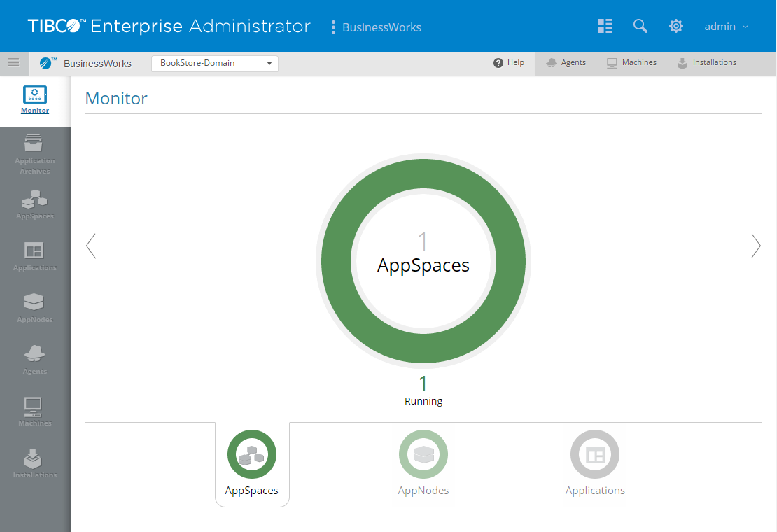Image resolution: width=777 pixels, height=532 pixels.
Task: Switch to the Applications monitor tab
Action: point(595,463)
